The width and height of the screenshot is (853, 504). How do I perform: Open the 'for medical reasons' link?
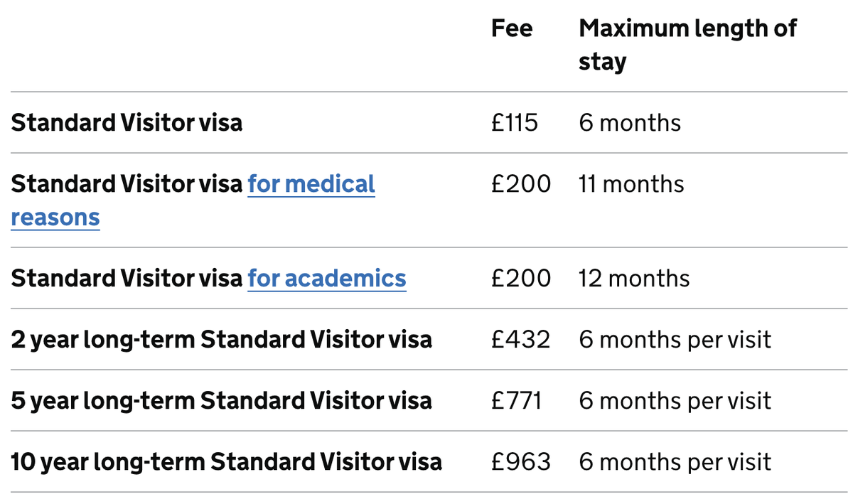(x=311, y=185)
